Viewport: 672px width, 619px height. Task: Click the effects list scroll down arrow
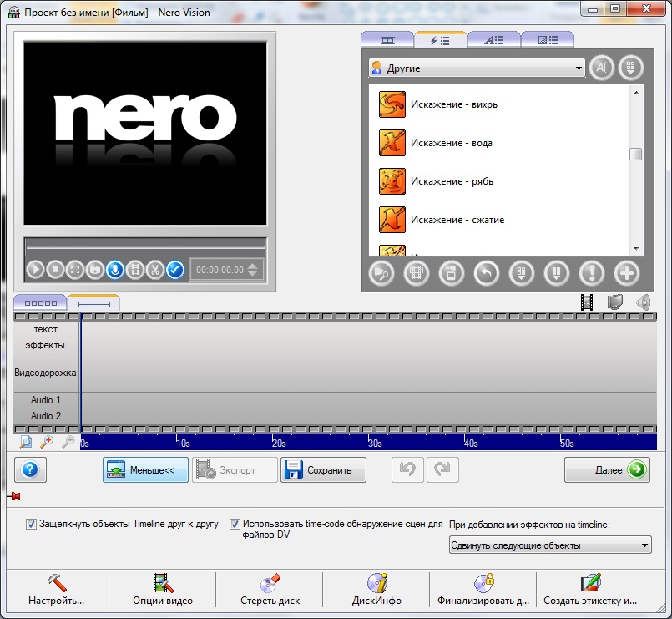pyautogui.click(x=636, y=248)
